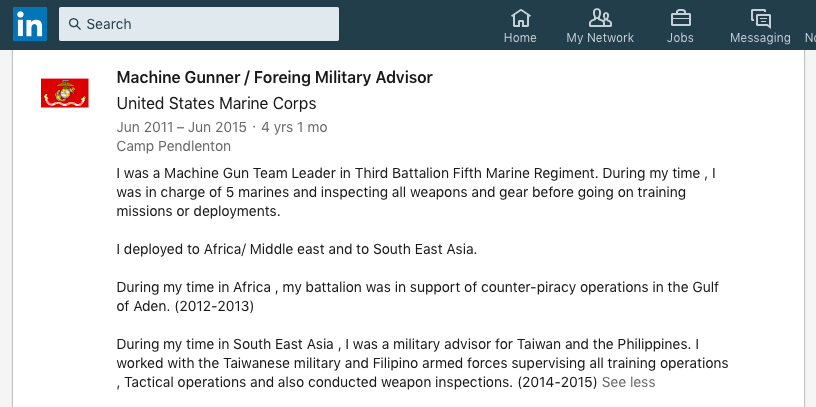Click the LinkedIn logo
Viewport: 816px width, 407px height.
click(x=29, y=24)
